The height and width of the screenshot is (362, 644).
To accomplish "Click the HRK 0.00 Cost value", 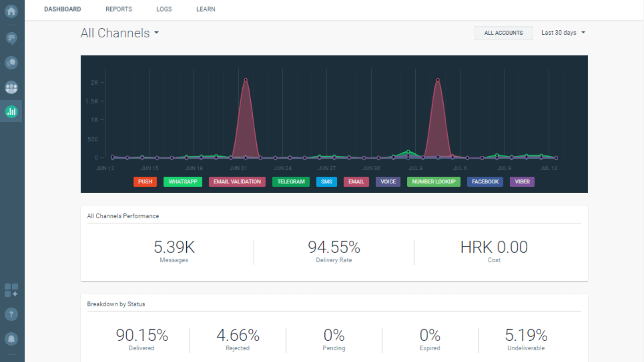I will coord(494,247).
